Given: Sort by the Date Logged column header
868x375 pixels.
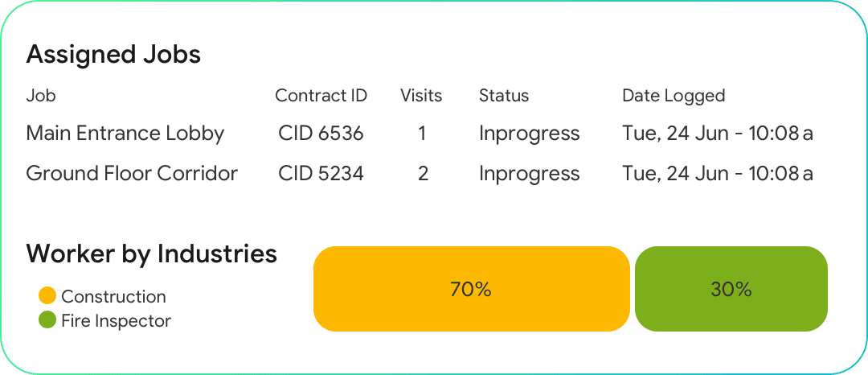Looking at the screenshot, I should (x=674, y=96).
